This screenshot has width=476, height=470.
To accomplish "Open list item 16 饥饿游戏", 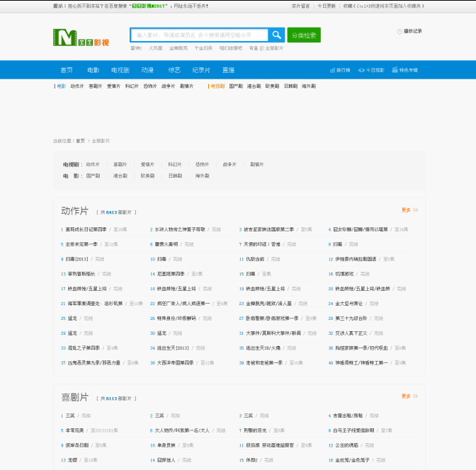I will point(344,274).
